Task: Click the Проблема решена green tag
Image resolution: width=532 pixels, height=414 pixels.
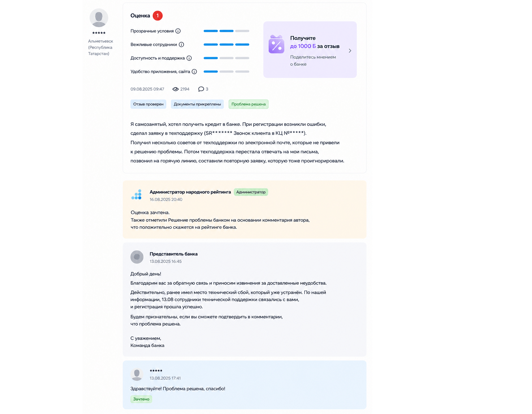Action: click(x=248, y=104)
